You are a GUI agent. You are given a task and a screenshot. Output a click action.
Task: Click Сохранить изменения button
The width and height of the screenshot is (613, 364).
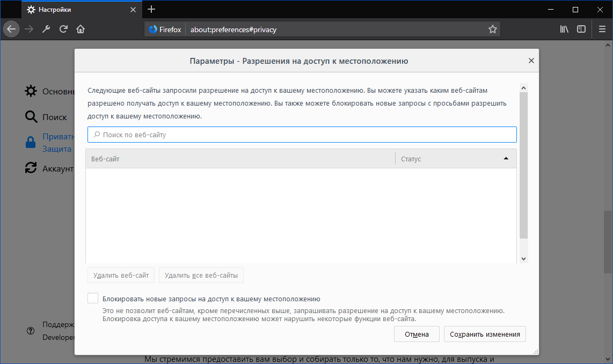coord(484,333)
